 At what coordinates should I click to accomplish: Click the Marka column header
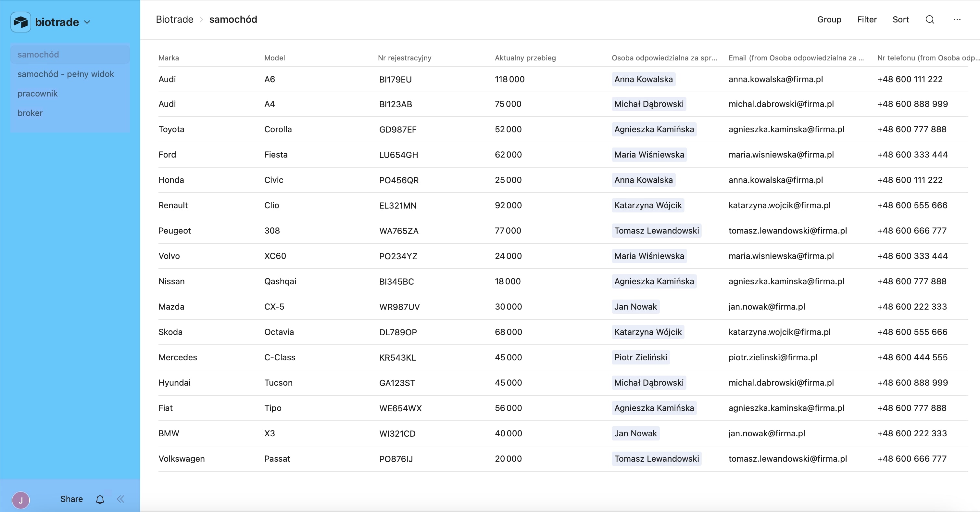click(169, 58)
